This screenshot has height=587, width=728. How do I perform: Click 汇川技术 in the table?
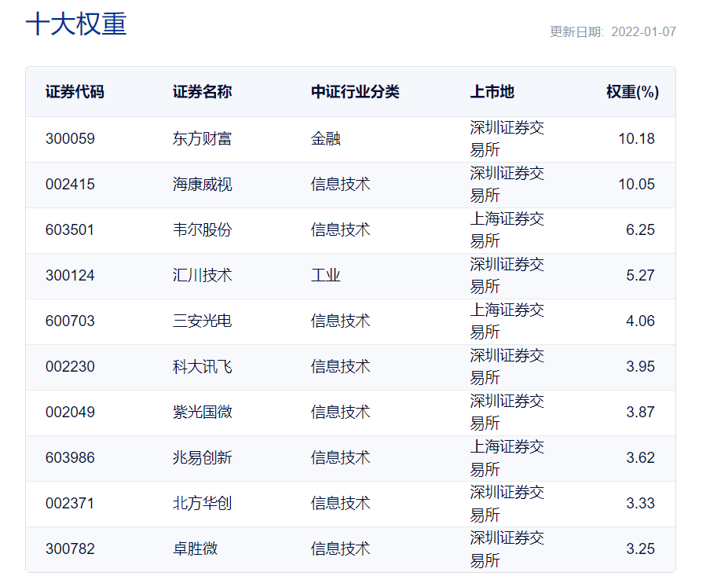202,276
